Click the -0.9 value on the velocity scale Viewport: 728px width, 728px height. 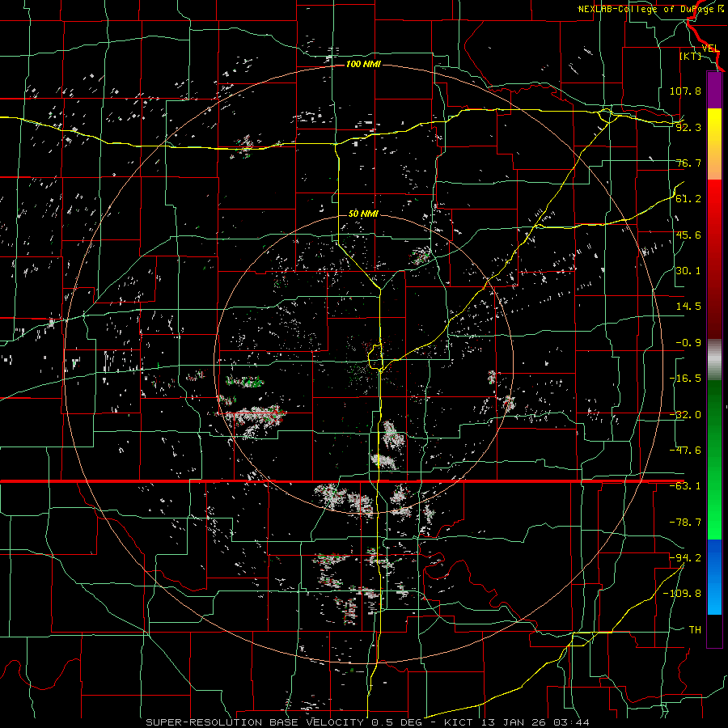[688, 343]
